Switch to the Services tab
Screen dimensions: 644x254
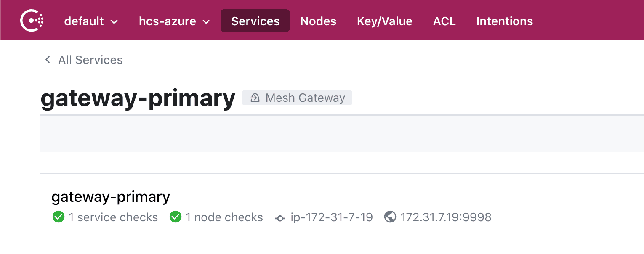click(255, 21)
